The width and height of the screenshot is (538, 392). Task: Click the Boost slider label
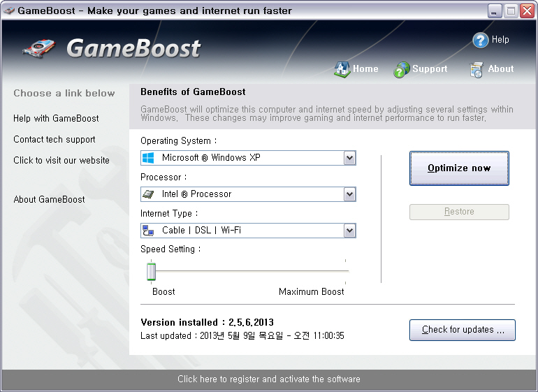[163, 292]
